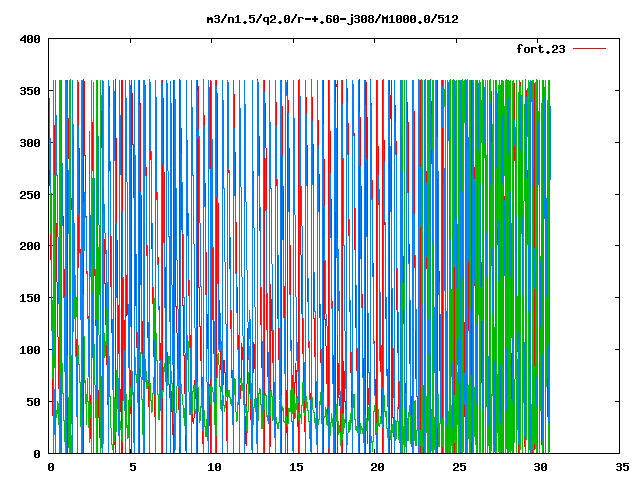Click the x-axis label 30
640x480 pixels.
pos(541,467)
